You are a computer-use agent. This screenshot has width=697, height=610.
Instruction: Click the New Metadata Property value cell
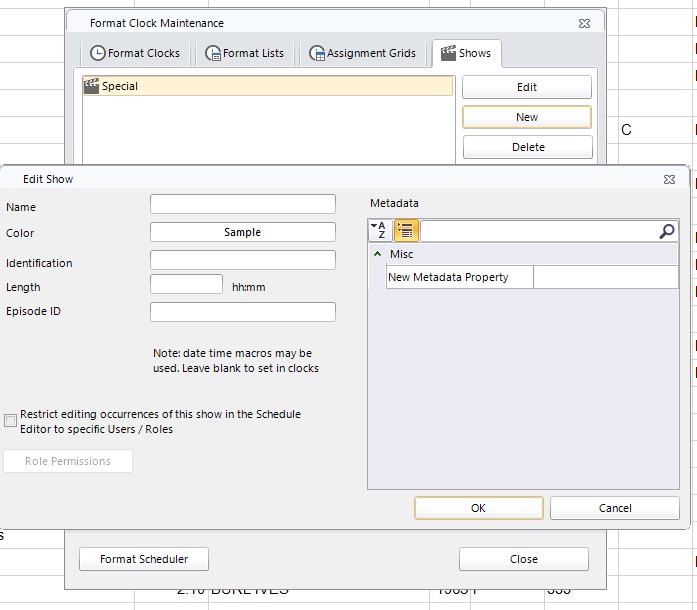(605, 277)
